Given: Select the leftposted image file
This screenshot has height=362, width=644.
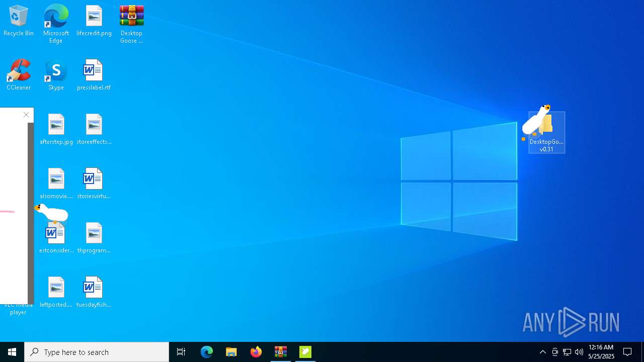Looking at the screenshot, I should (x=56, y=292).
